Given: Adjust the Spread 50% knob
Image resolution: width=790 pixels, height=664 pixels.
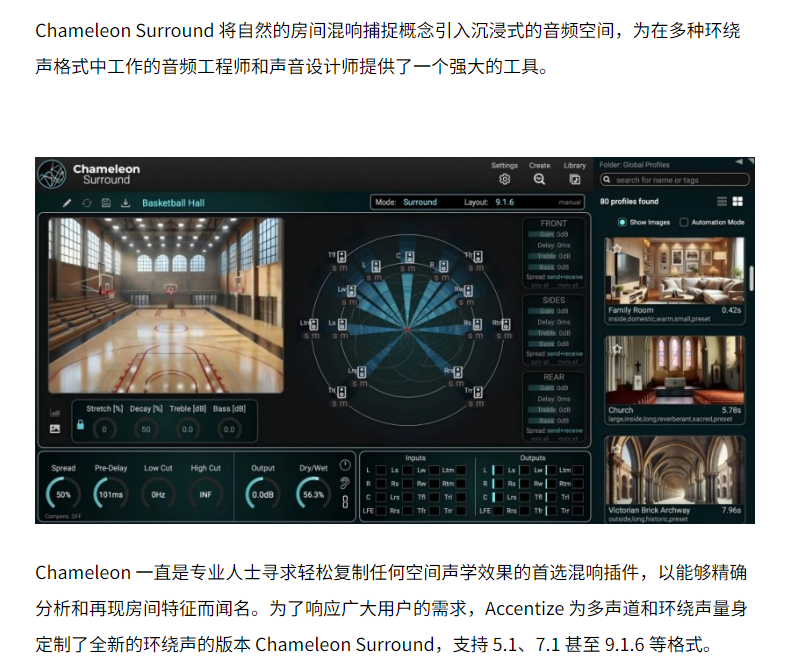Looking at the screenshot, I should [x=63, y=494].
